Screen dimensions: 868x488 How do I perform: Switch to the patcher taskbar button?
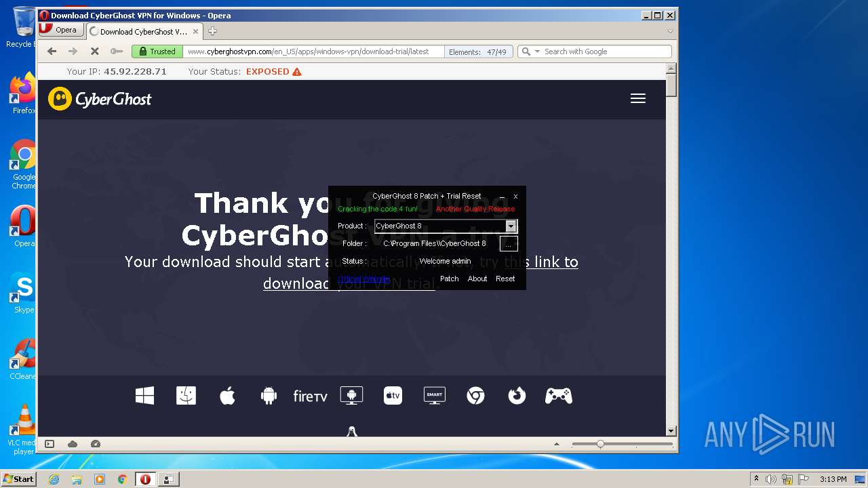[x=169, y=479]
